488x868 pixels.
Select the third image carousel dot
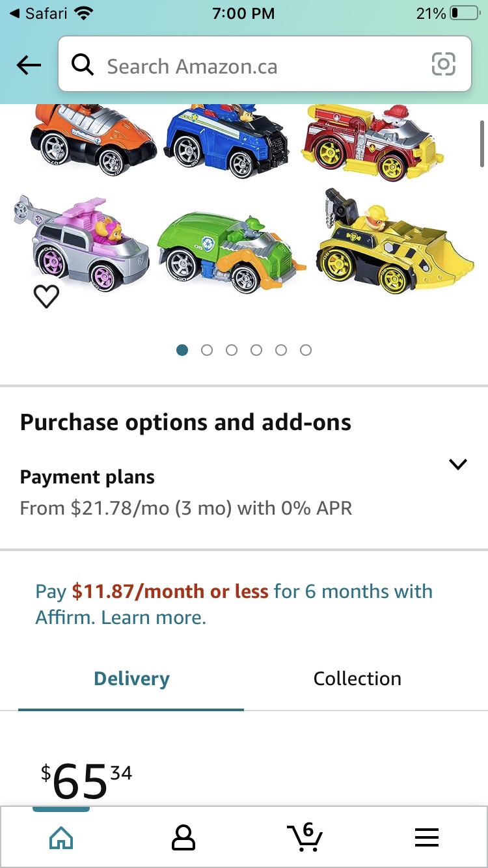(232, 350)
